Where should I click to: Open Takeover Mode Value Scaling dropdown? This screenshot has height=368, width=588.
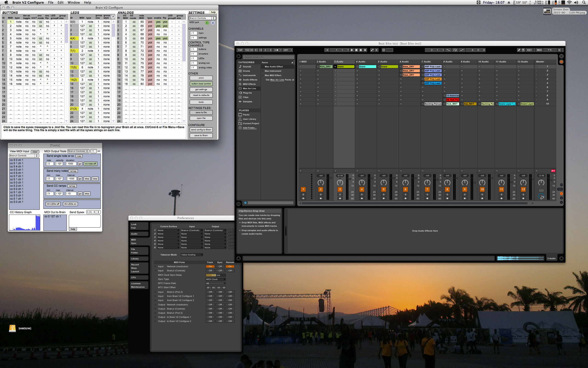pyautogui.click(x=192, y=255)
